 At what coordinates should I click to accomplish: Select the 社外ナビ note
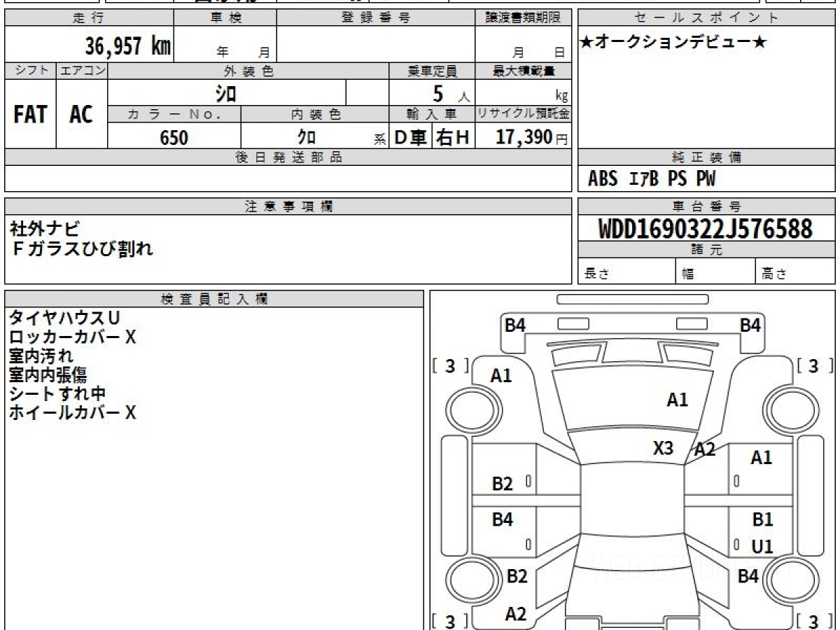pos(45,228)
